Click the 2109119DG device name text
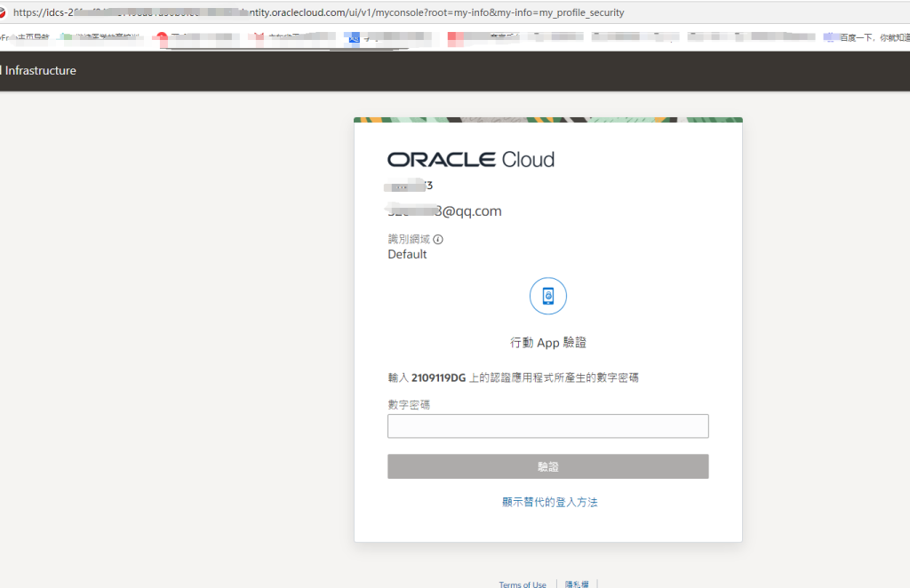The width and height of the screenshot is (910, 588). 438,378
